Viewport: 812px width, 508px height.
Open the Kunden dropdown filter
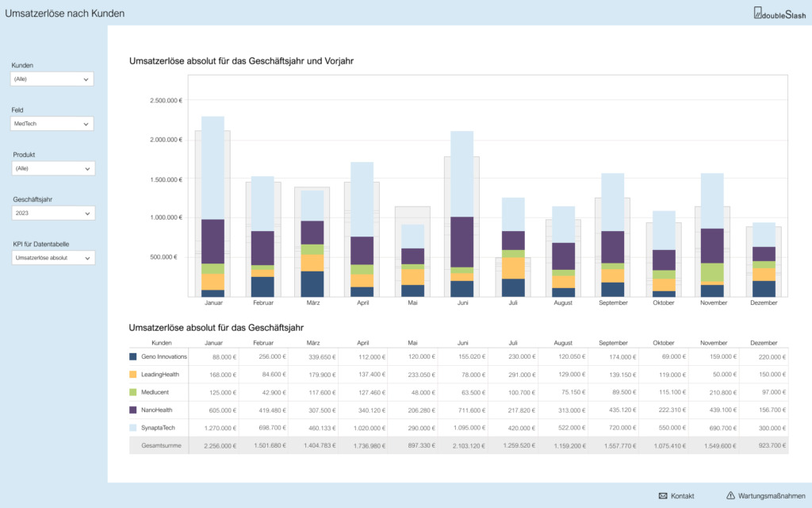(x=52, y=79)
